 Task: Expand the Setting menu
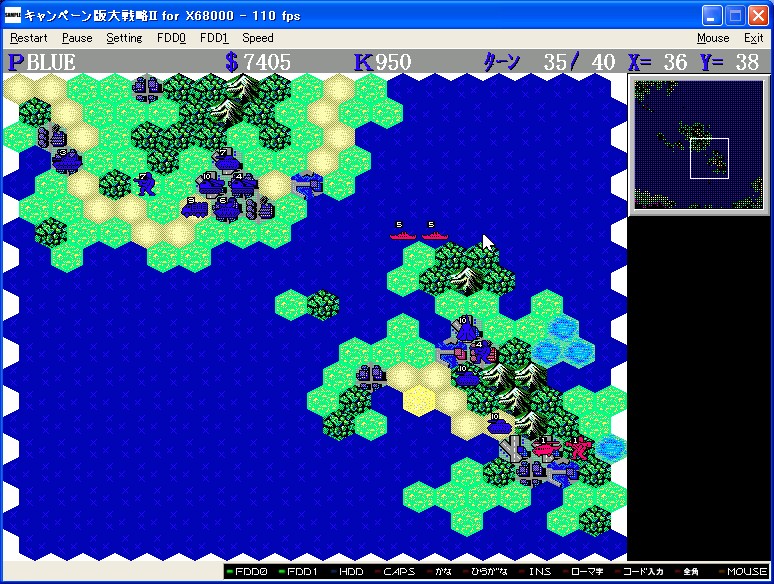[124, 38]
